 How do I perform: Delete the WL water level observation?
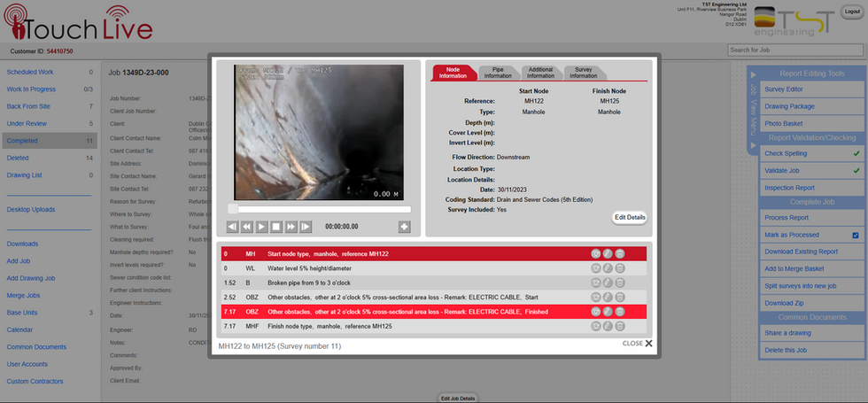pyautogui.click(x=620, y=268)
